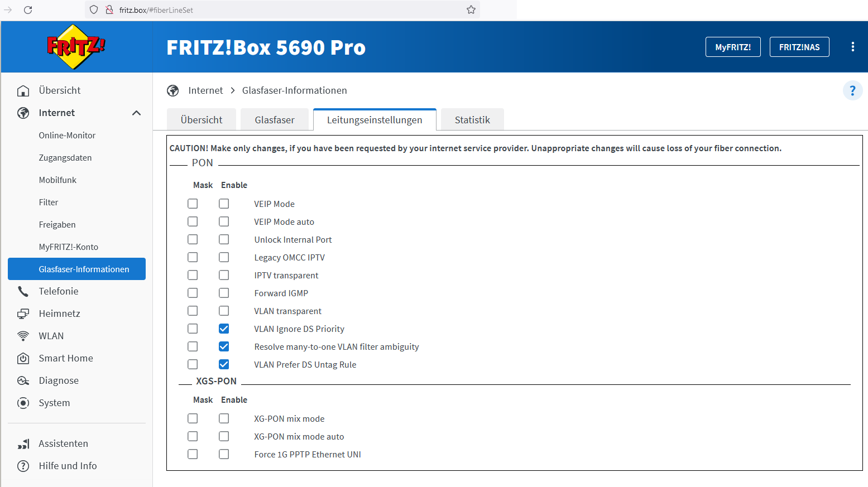This screenshot has height=487, width=868.
Task: Enable Legacy OMCC IPTV
Action: pyautogui.click(x=224, y=257)
